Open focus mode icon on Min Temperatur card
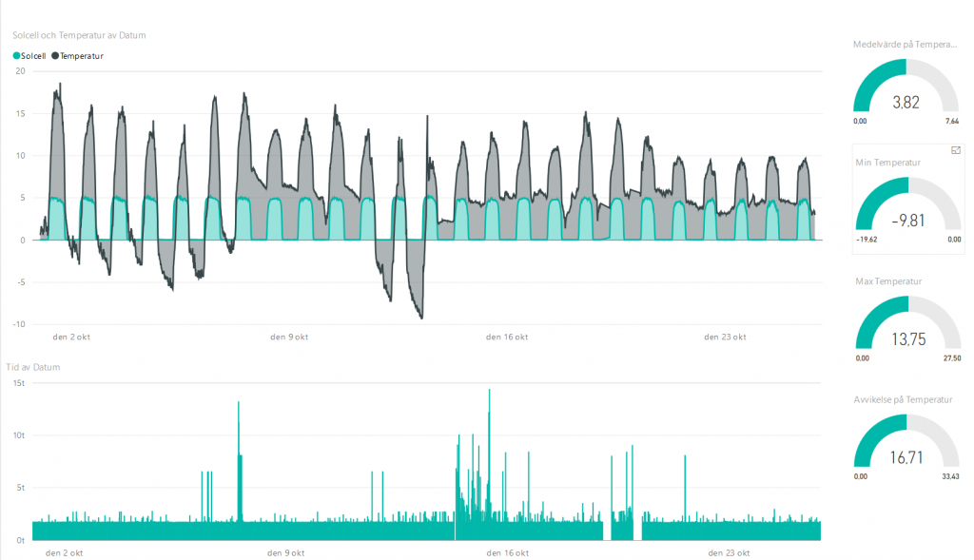 (x=956, y=151)
